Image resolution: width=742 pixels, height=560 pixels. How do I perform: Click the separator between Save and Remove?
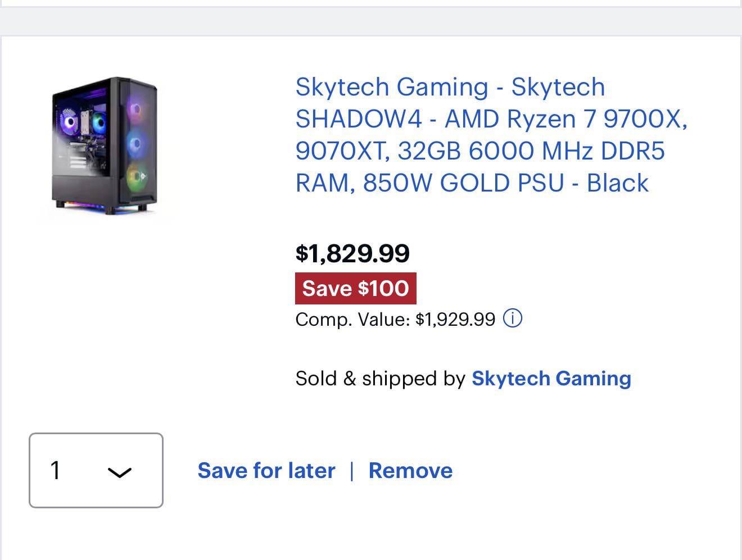[352, 471]
